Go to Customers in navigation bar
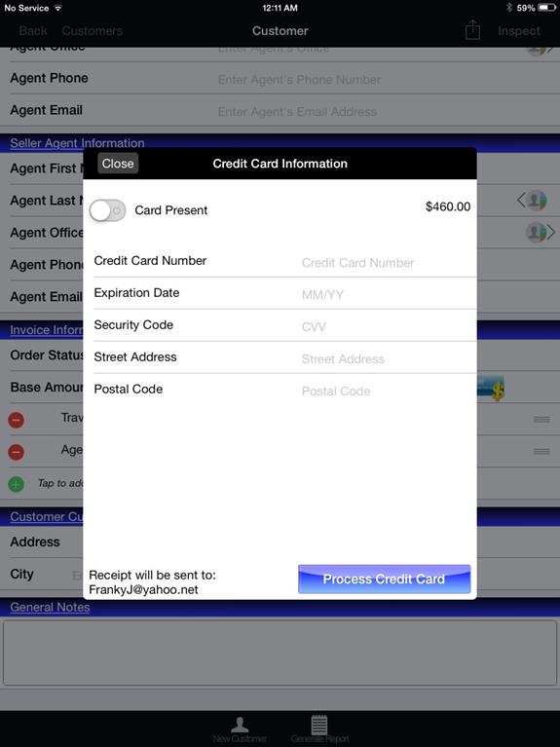 [x=92, y=31]
